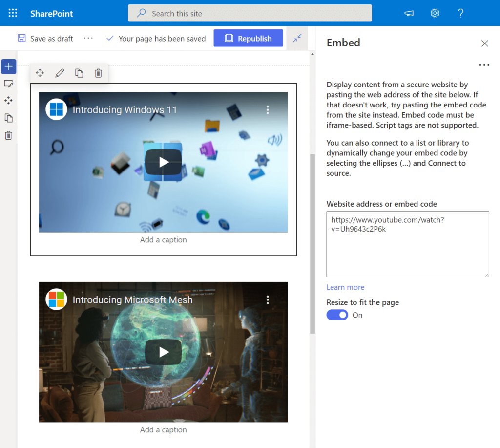Click the scrollbar up arrow
This screenshot has width=500, height=448.
pyautogui.click(x=312, y=54)
